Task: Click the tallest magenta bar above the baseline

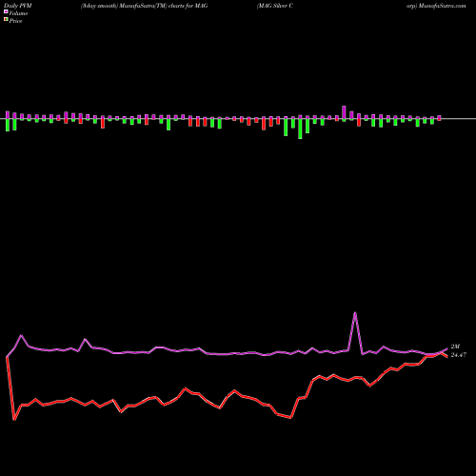Action: [x=344, y=112]
